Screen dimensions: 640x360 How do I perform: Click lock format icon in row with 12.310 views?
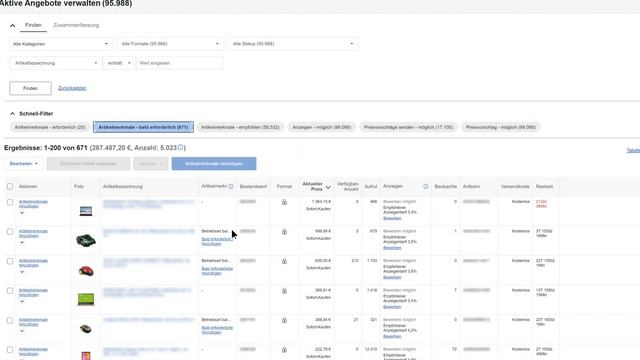click(284, 350)
